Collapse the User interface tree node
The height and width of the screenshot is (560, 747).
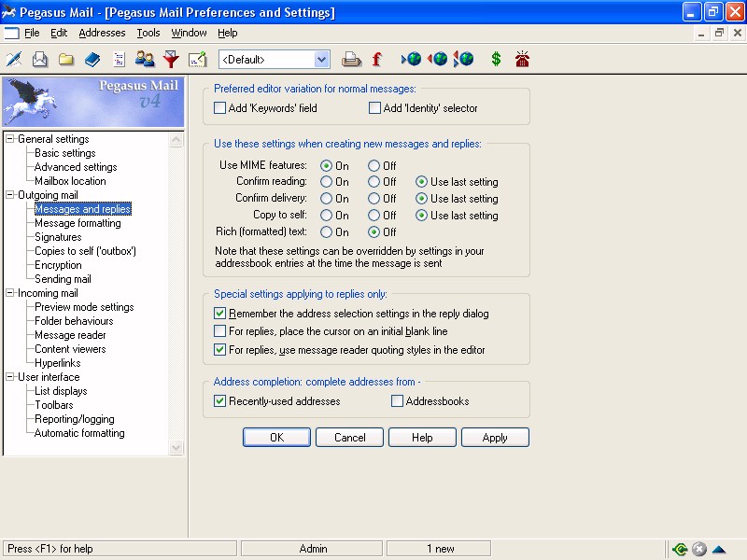point(9,377)
